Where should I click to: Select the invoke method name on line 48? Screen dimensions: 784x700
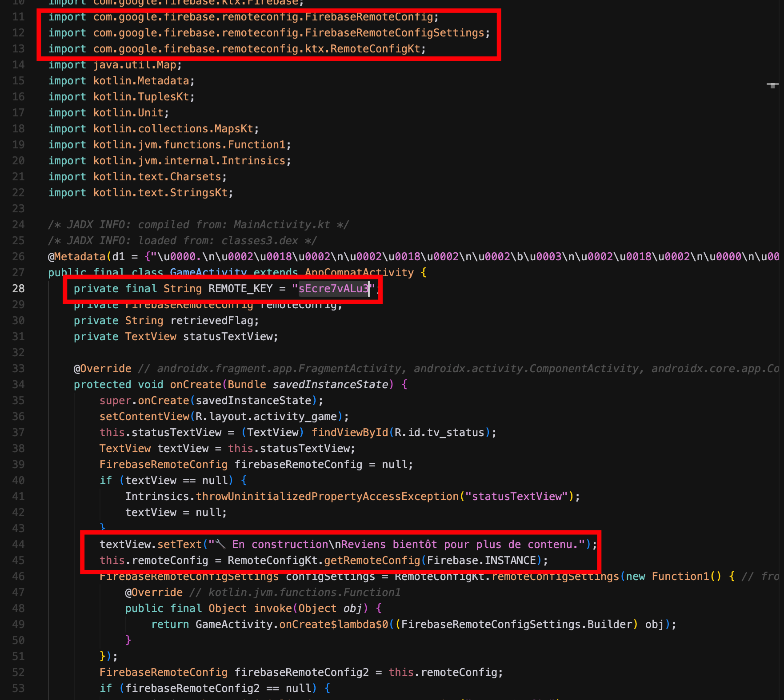(x=272, y=608)
